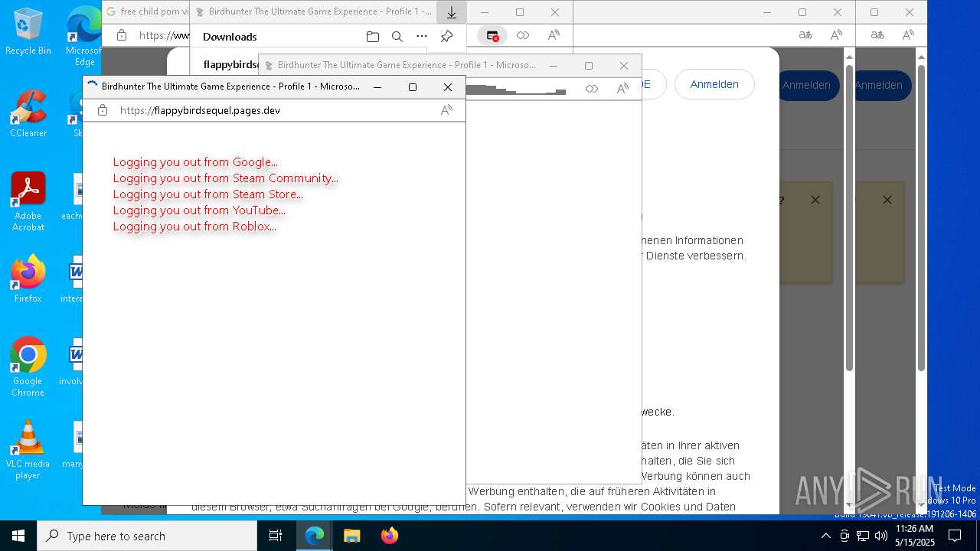Screen dimensions: 980x551
Task: Open Recycle Bin desktop icon
Action: coord(28,31)
